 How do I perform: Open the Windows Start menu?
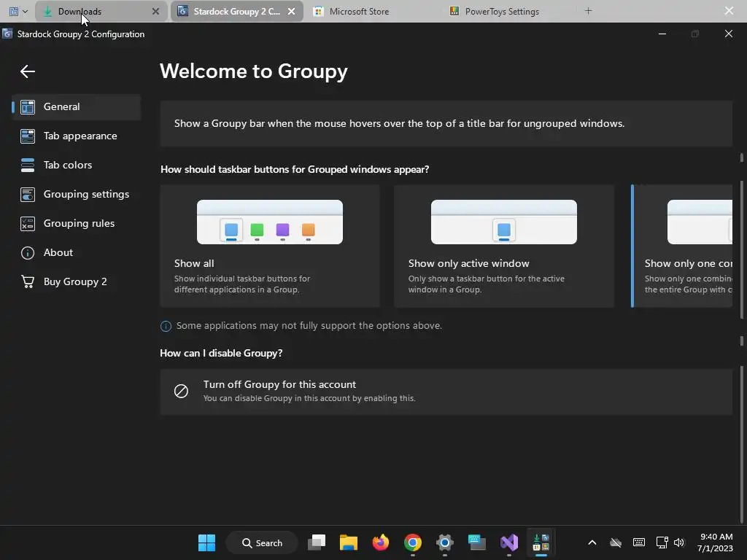click(206, 542)
